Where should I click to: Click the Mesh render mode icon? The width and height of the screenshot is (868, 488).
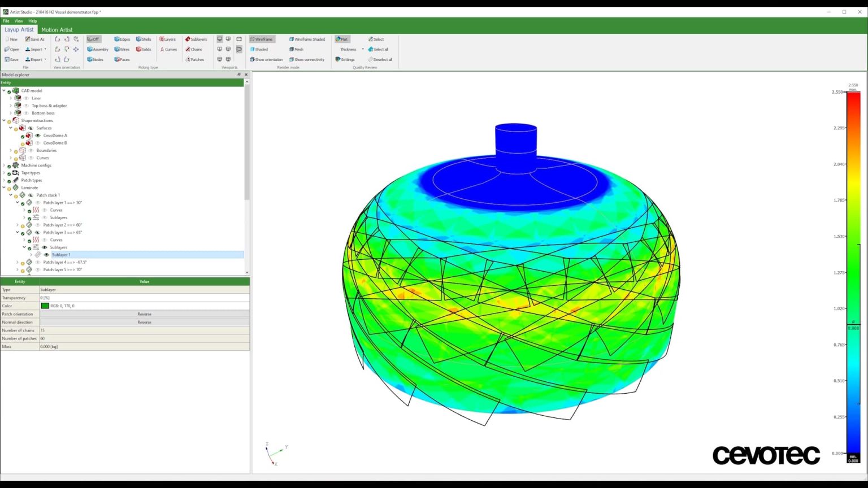coord(296,50)
